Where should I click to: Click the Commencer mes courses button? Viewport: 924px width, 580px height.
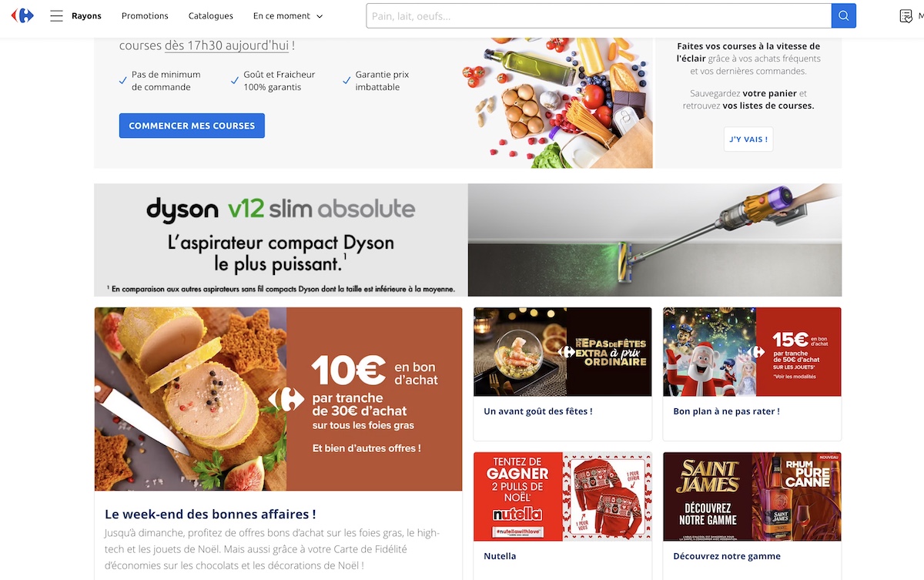(x=192, y=126)
